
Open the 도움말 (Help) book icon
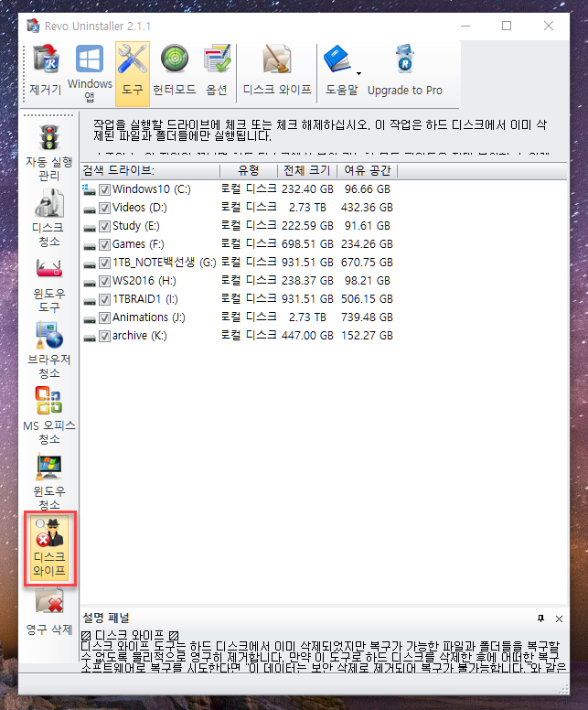(x=337, y=59)
